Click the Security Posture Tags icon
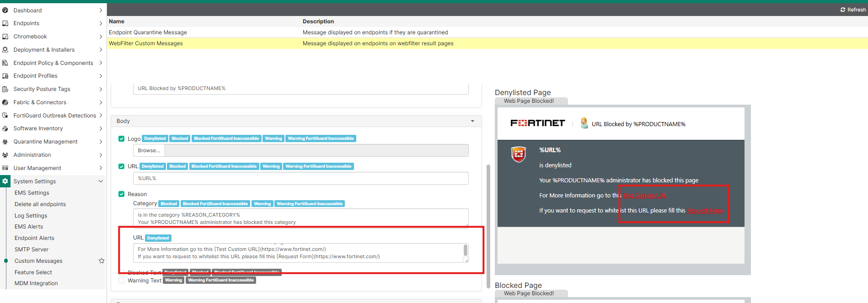 (5, 89)
